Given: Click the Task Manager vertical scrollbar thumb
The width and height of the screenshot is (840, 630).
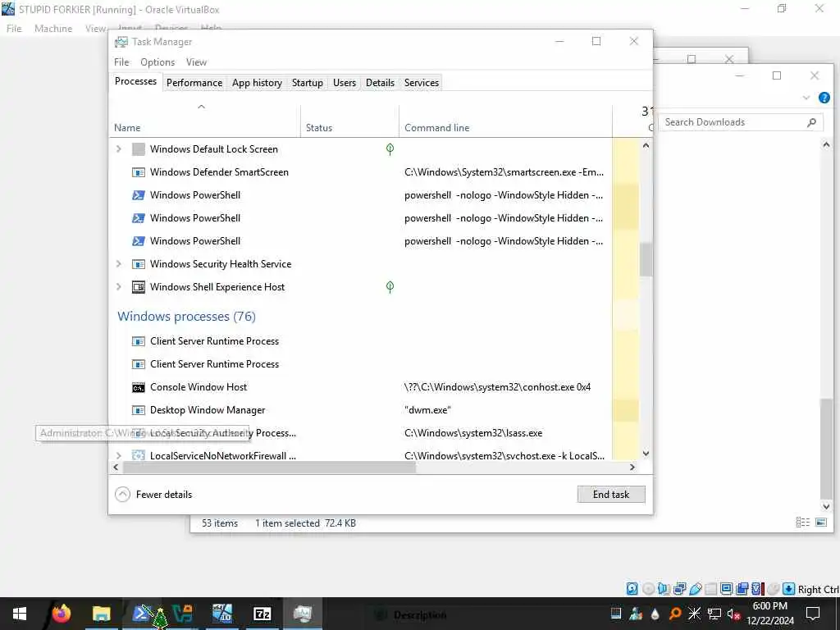Looking at the screenshot, I should click(x=646, y=259).
